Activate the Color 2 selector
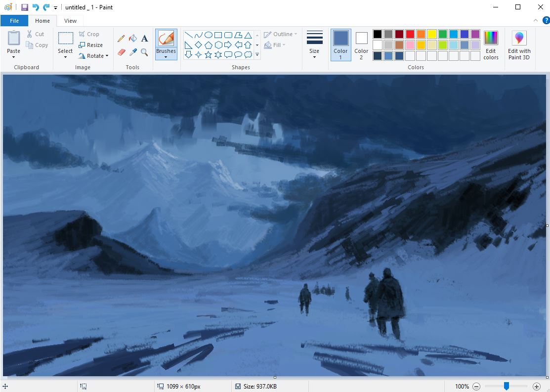 click(361, 45)
